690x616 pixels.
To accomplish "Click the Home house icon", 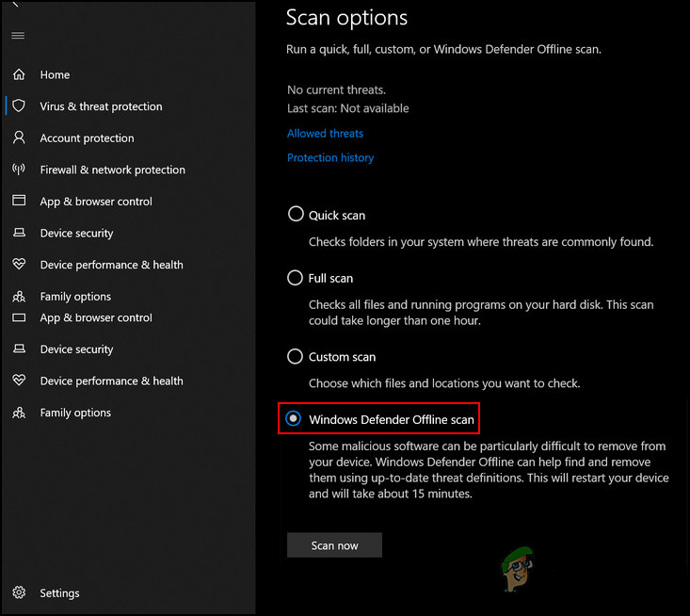I will tap(18, 74).
